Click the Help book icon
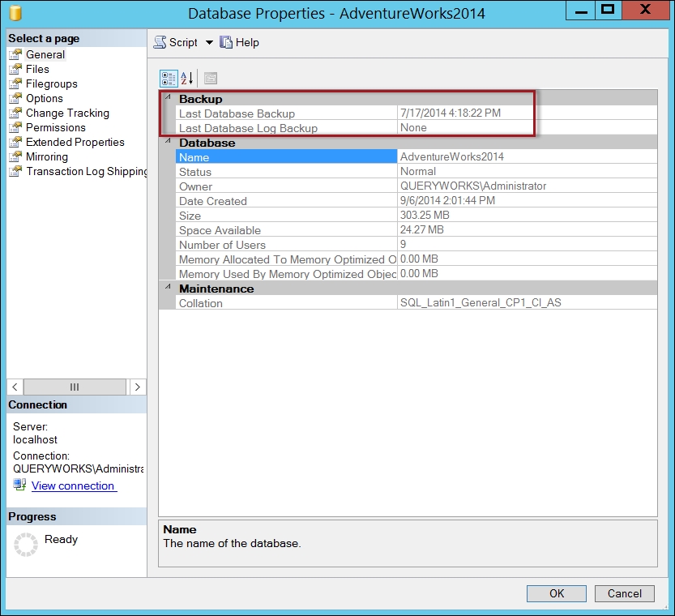 pyautogui.click(x=226, y=42)
